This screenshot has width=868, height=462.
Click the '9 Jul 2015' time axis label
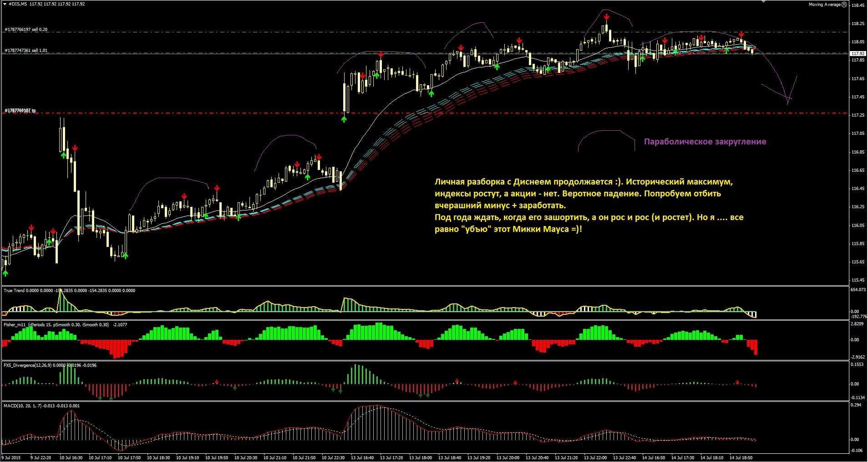[11, 457]
